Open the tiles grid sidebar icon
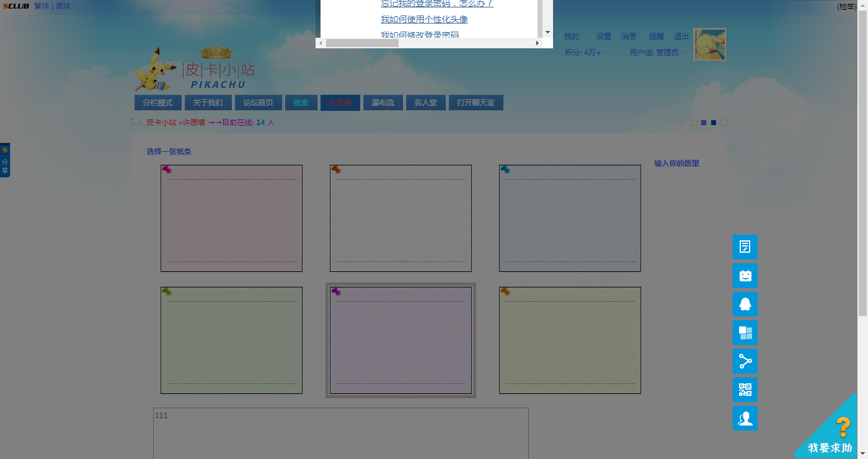Viewport: 868px width, 459px height. tap(745, 333)
